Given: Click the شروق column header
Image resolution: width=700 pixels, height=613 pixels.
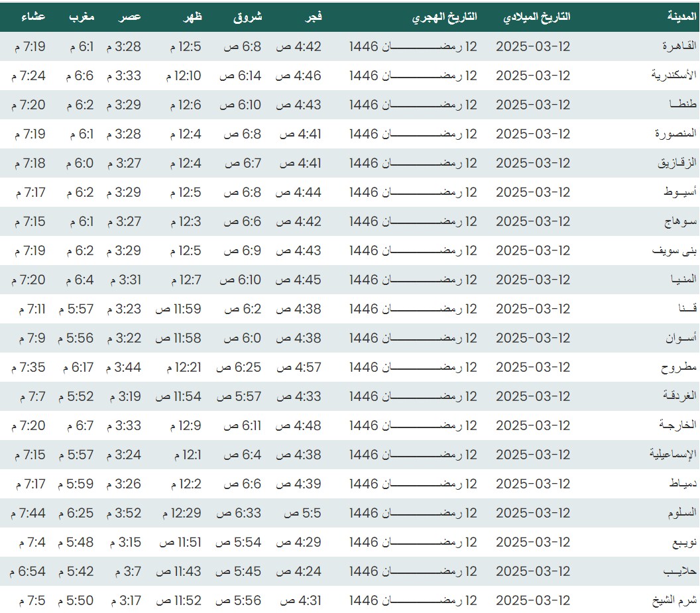Looking at the screenshot, I should tap(248, 17).
